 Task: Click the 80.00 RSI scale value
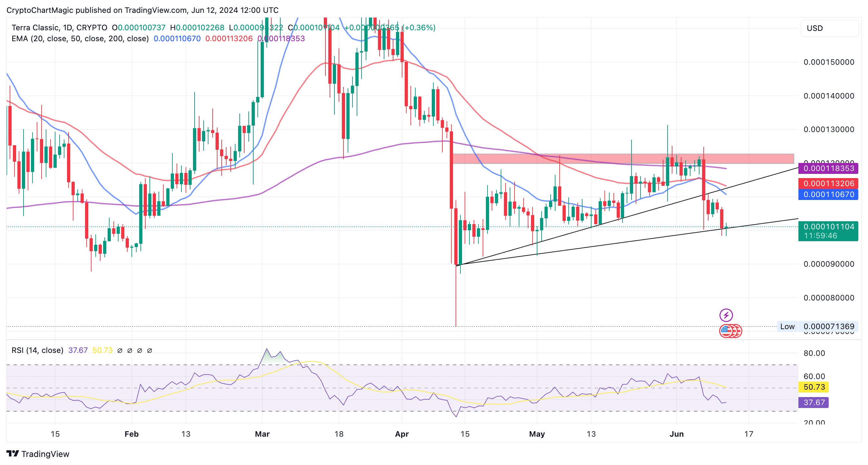point(814,353)
